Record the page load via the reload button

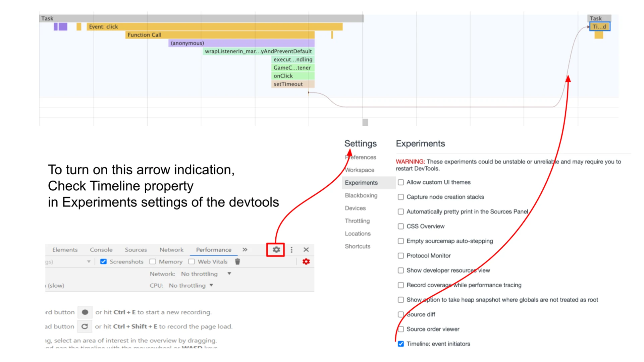(x=85, y=326)
